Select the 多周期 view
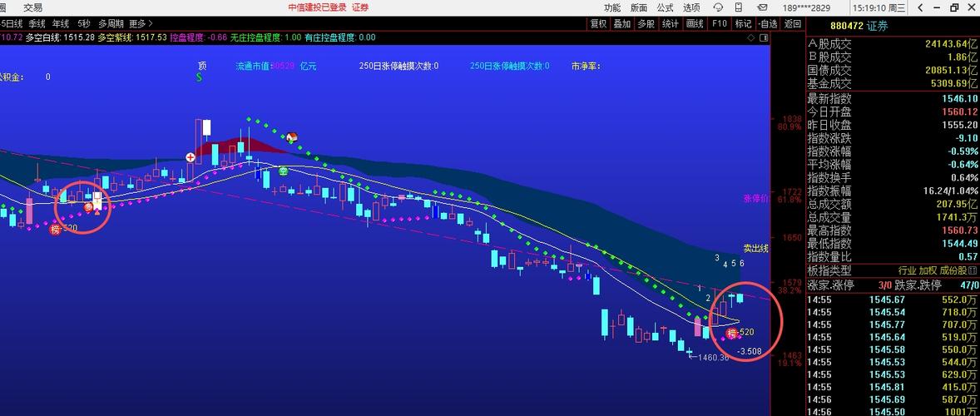The image size is (980, 416). coord(111,24)
